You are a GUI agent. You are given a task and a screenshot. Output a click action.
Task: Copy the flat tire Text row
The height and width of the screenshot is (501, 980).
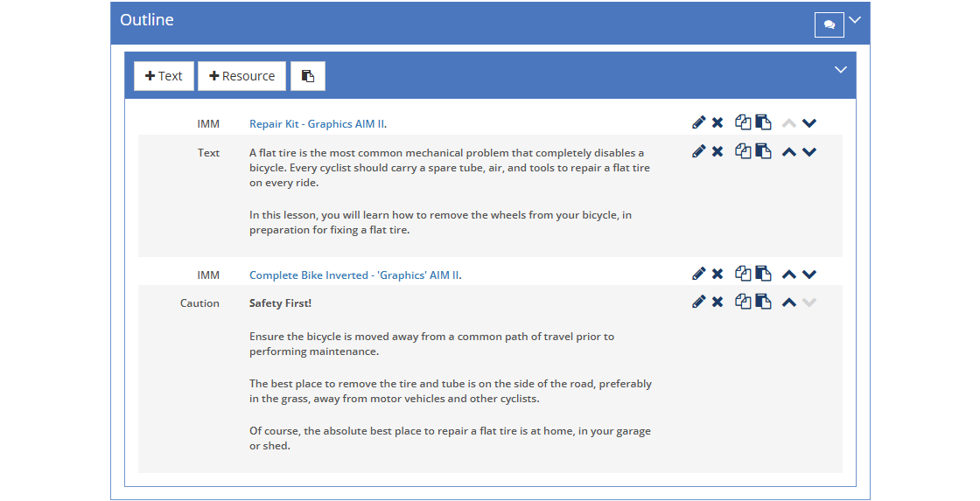[x=743, y=151]
